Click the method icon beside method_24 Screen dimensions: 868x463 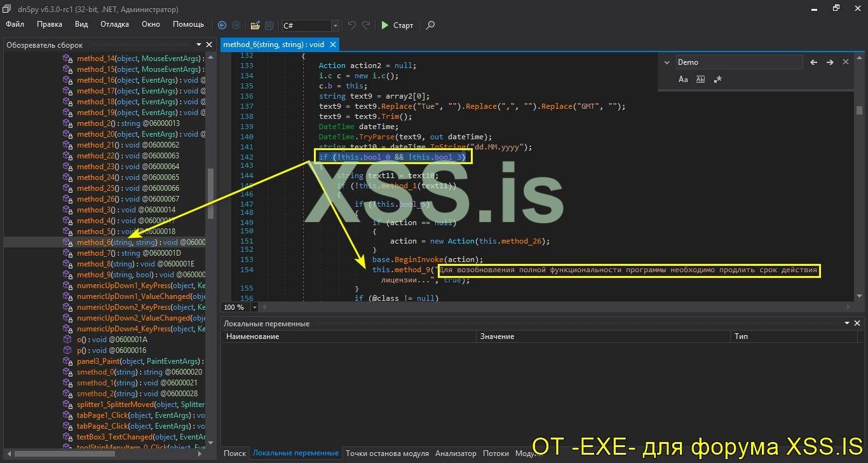coord(67,177)
